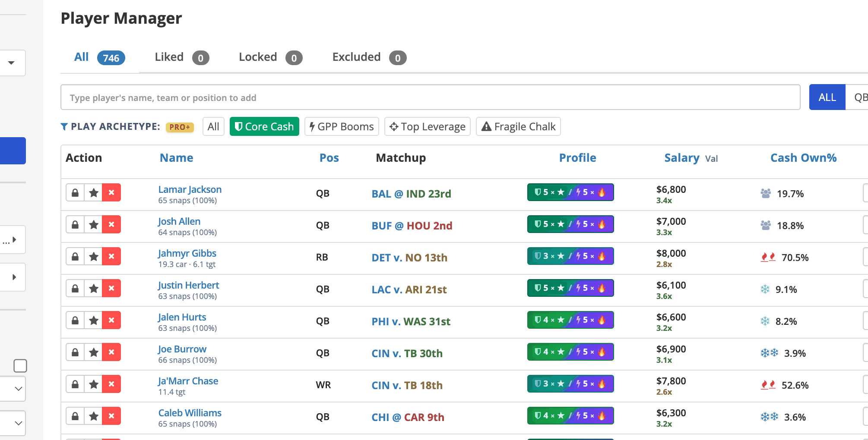Viewport: 868px width, 440px height.
Task: Select the ALL position filter button
Action: point(827,97)
